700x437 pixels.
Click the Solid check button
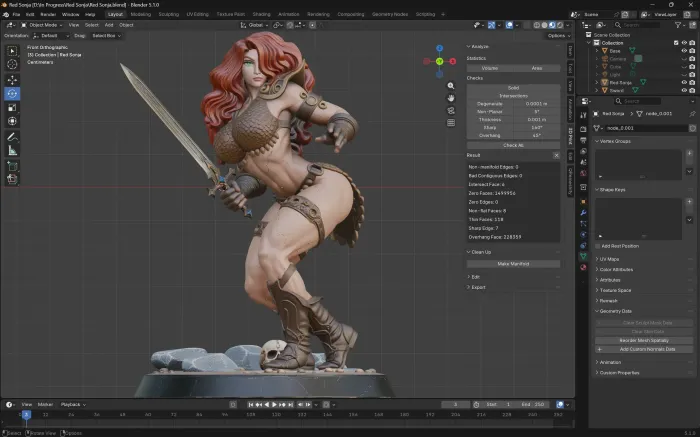(513, 88)
